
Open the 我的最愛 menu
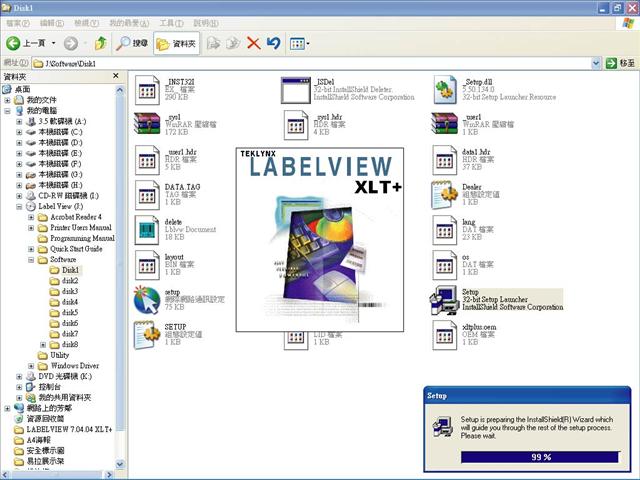click(129, 23)
